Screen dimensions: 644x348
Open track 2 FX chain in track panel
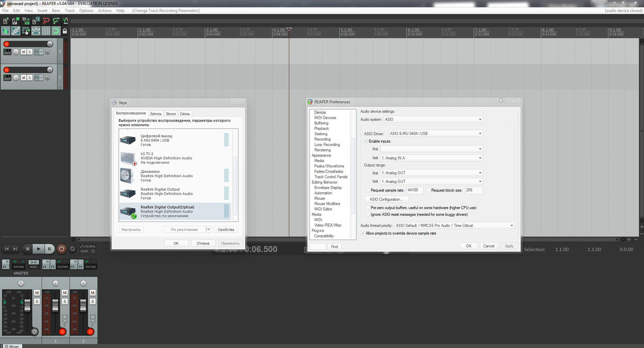point(37,78)
